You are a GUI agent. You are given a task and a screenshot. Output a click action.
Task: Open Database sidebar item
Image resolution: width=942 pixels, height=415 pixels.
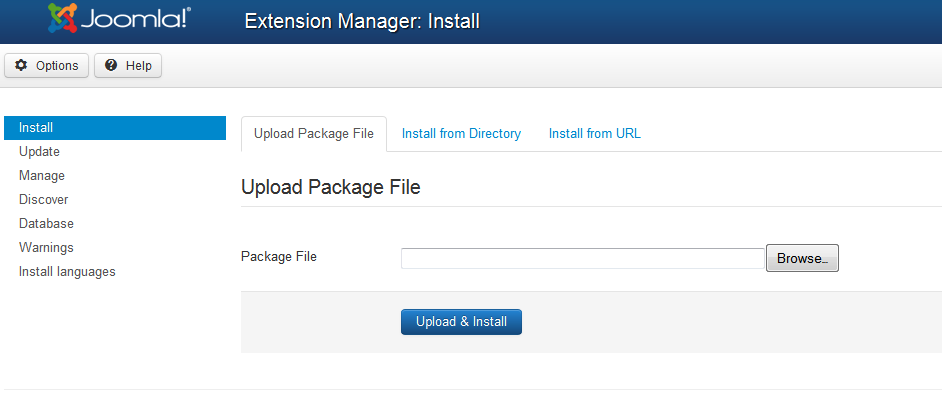click(x=46, y=224)
